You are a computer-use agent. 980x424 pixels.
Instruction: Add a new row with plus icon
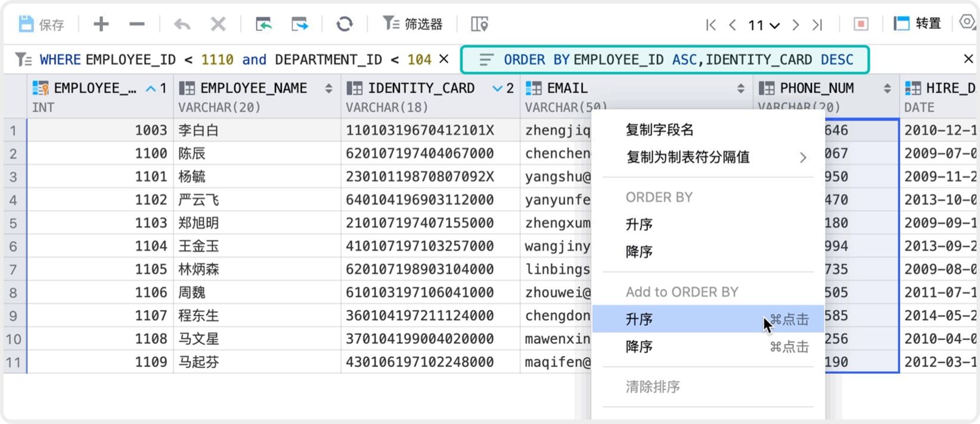(x=101, y=24)
